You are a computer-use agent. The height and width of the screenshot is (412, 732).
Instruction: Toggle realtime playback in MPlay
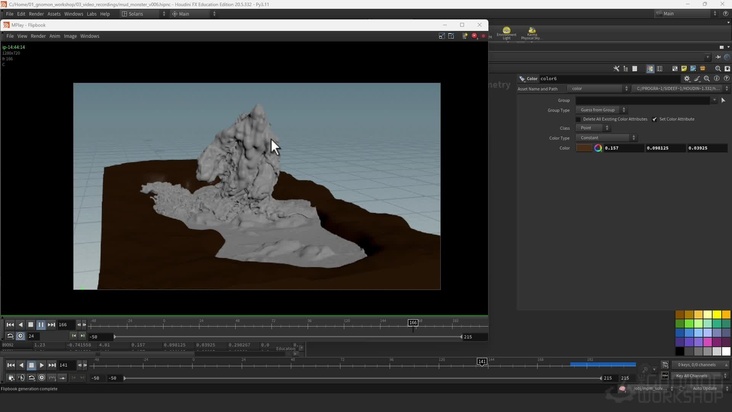click(21, 336)
